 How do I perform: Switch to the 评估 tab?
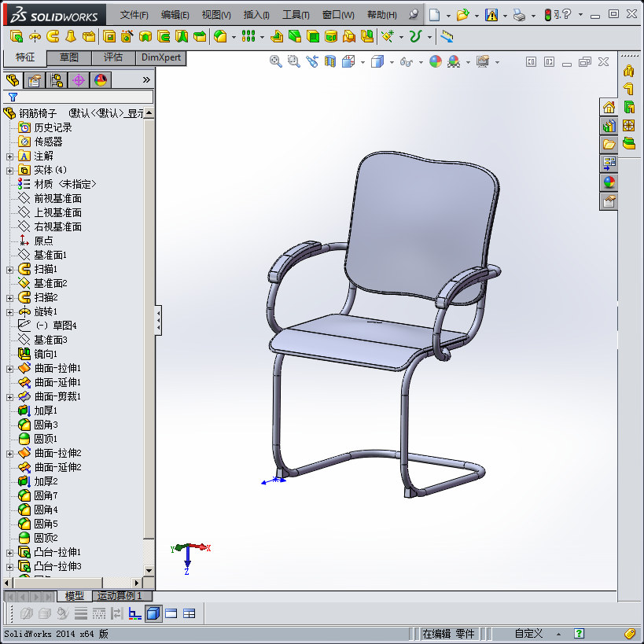point(113,58)
